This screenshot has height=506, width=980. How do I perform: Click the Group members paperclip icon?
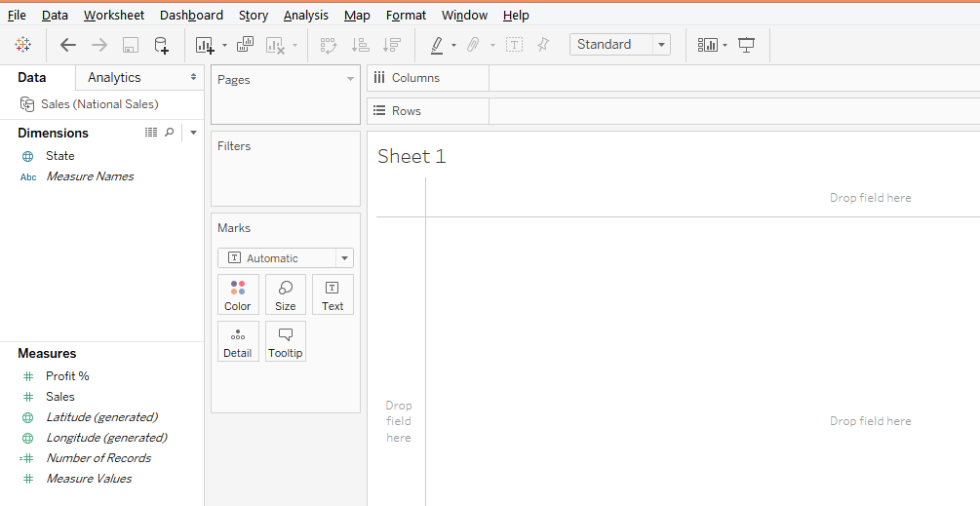pyautogui.click(x=474, y=44)
